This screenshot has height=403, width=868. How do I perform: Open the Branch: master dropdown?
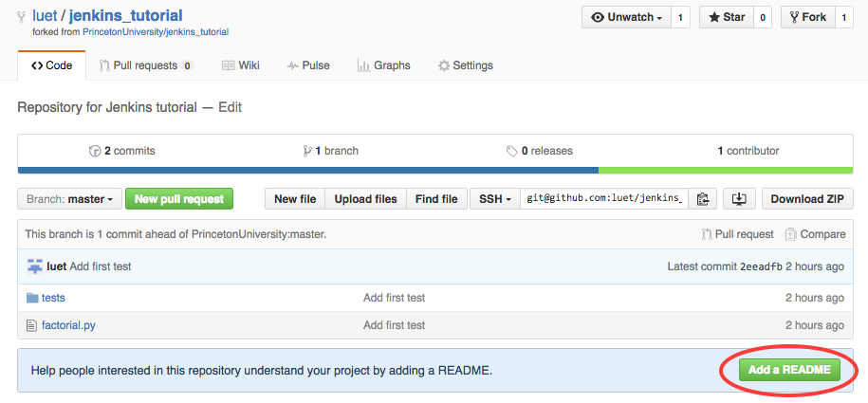(70, 199)
